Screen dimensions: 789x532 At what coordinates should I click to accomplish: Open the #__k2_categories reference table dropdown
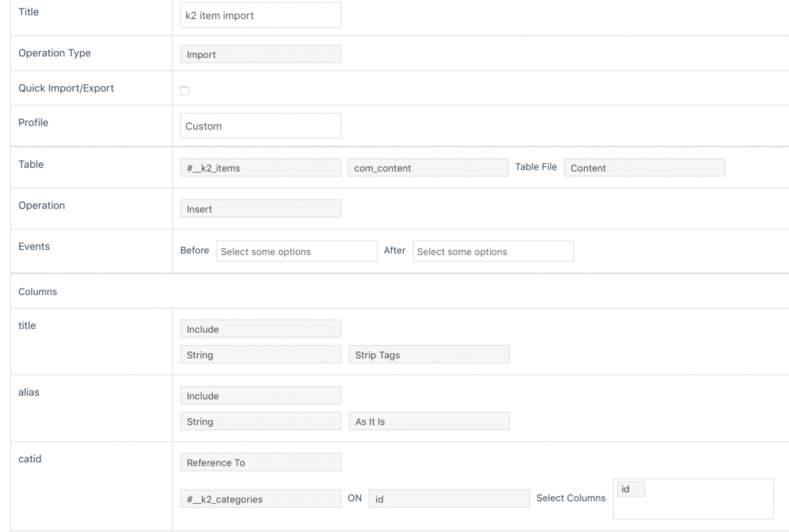[260, 498]
